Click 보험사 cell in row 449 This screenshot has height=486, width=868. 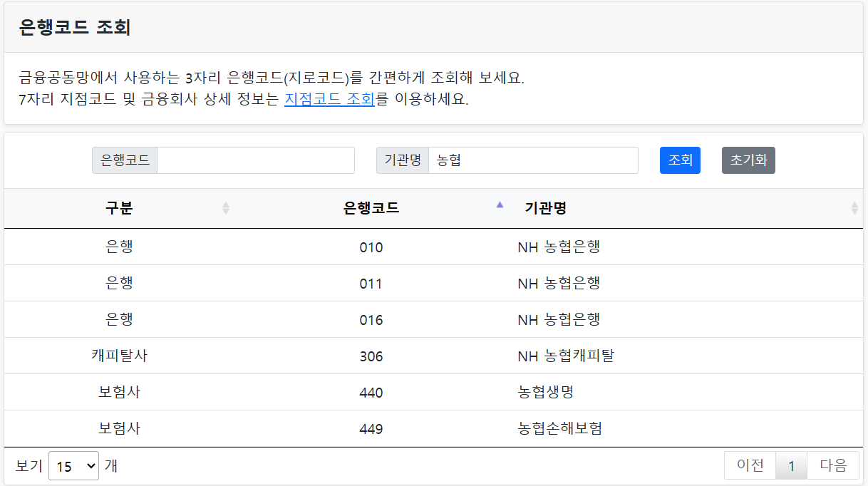pyautogui.click(x=119, y=428)
